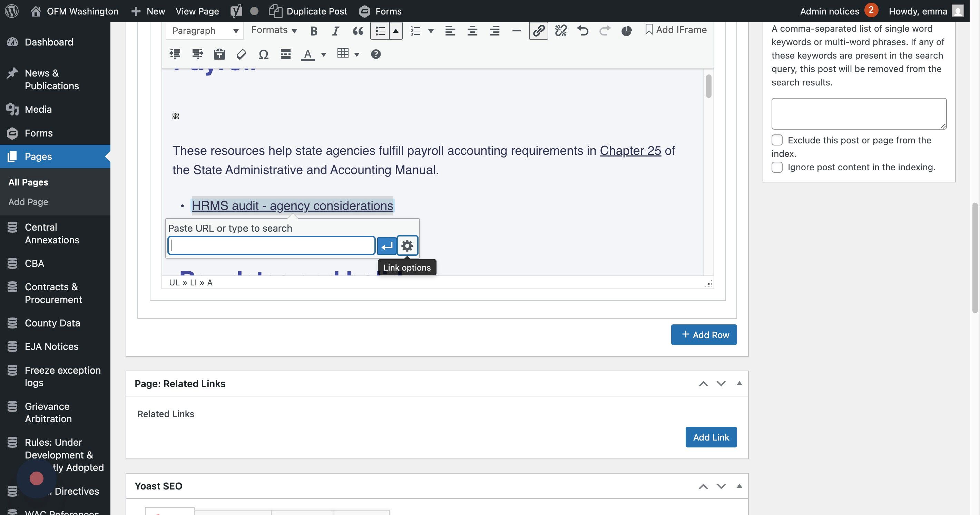Click the keyboard shortcuts help icon
This screenshot has width=980, height=515.
375,54
